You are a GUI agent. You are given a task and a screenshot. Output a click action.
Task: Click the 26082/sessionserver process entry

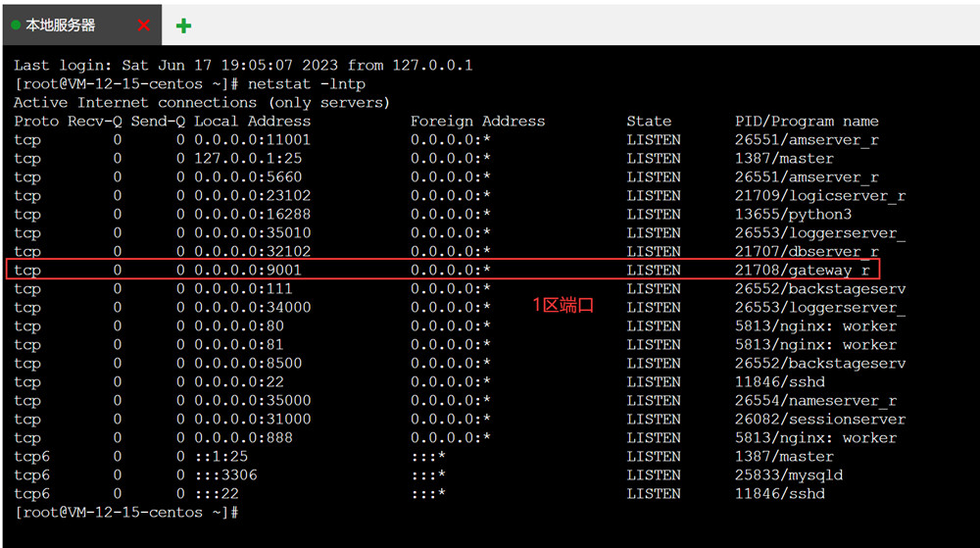click(819, 420)
